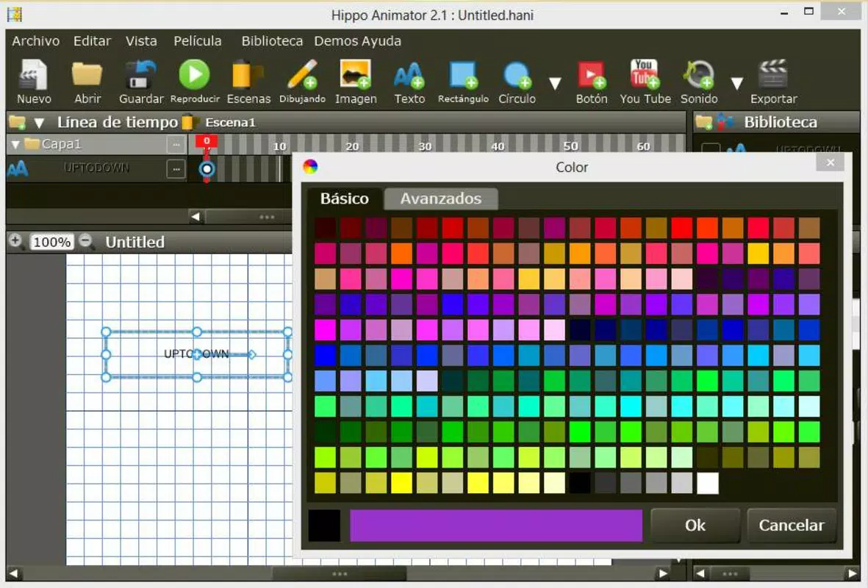The image size is (868, 588).
Task: Collapse the Capa1 layer folder
Action: (15, 145)
